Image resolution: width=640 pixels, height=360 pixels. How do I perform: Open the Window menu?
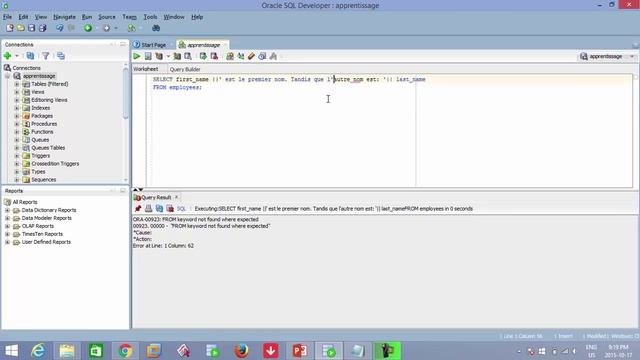(x=174, y=17)
